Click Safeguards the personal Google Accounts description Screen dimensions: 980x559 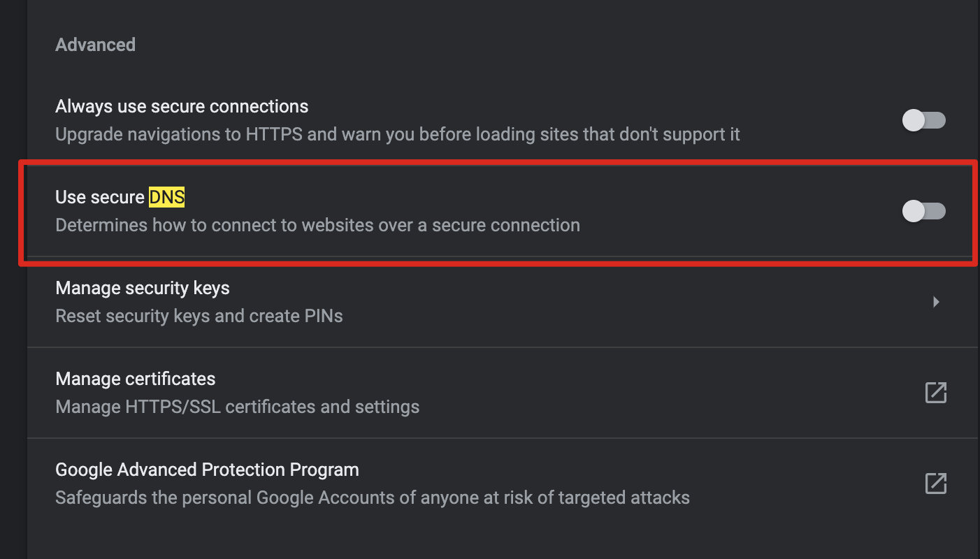tap(373, 498)
